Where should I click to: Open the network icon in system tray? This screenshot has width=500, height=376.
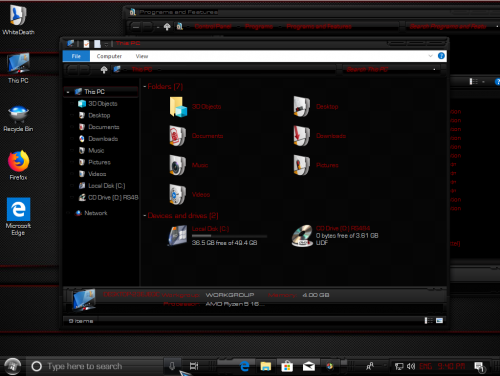[x=399, y=366]
